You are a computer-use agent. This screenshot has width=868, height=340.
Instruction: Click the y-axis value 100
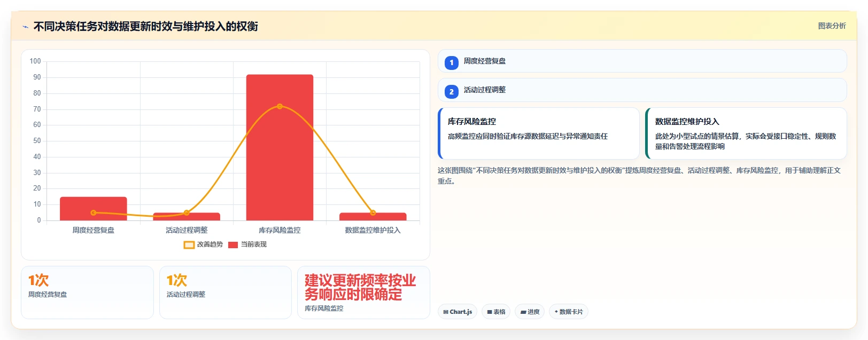point(35,61)
